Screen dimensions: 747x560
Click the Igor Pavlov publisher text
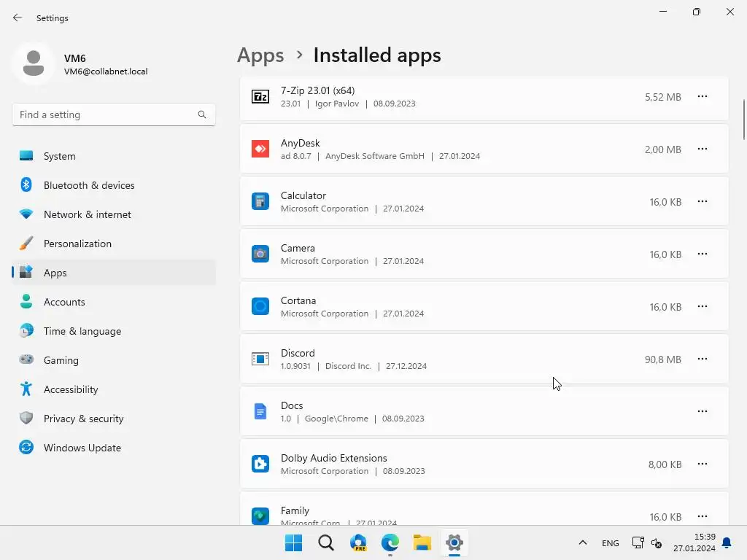(337, 104)
